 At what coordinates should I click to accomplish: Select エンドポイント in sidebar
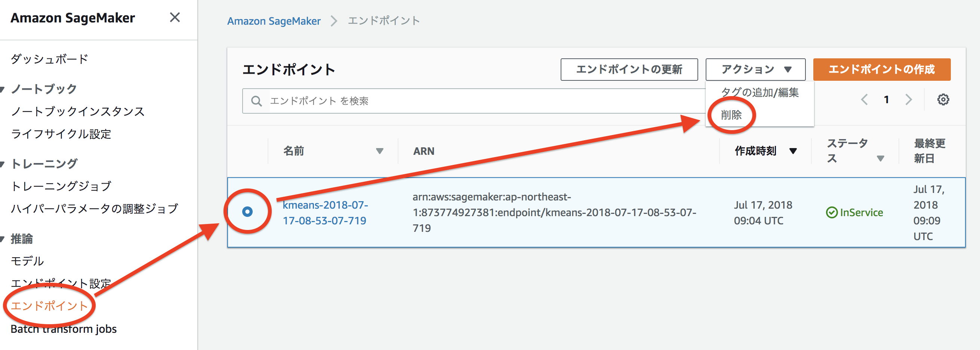click(49, 306)
